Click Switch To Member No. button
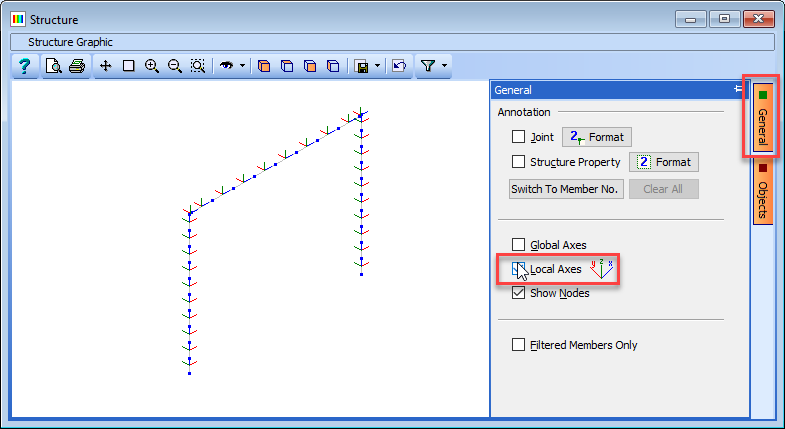The height and width of the screenshot is (429, 785). [566, 189]
